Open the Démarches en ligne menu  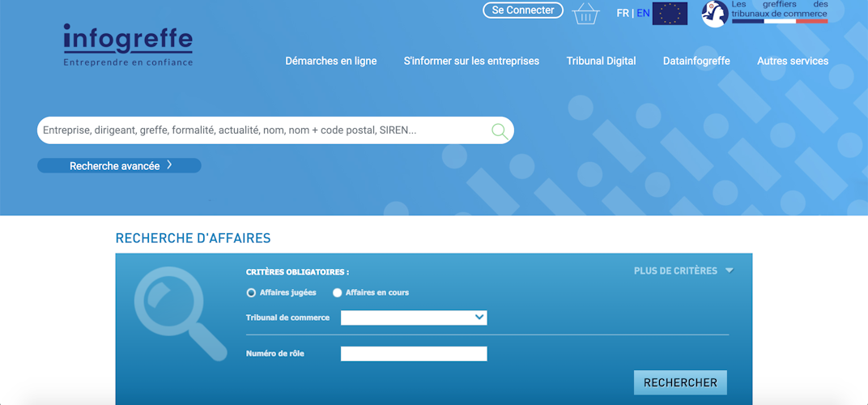click(331, 61)
